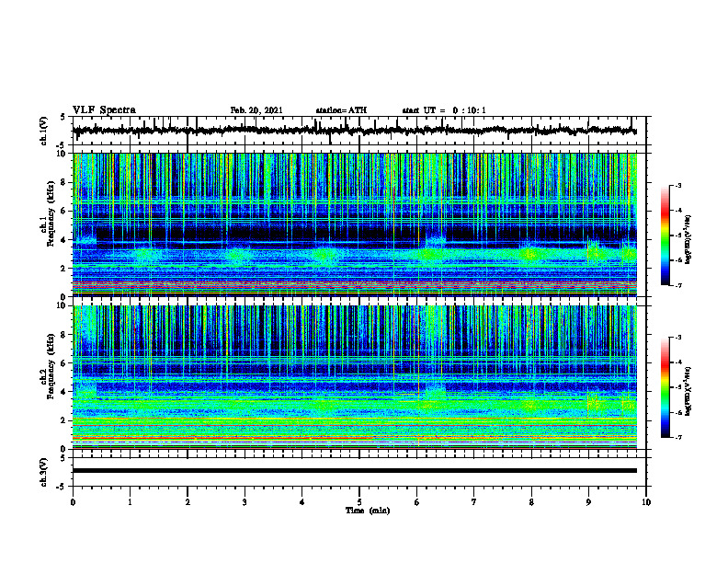This screenshot has width=728, height=563.
Task: Click time axis tick label "0"
Action: [73, 502]
